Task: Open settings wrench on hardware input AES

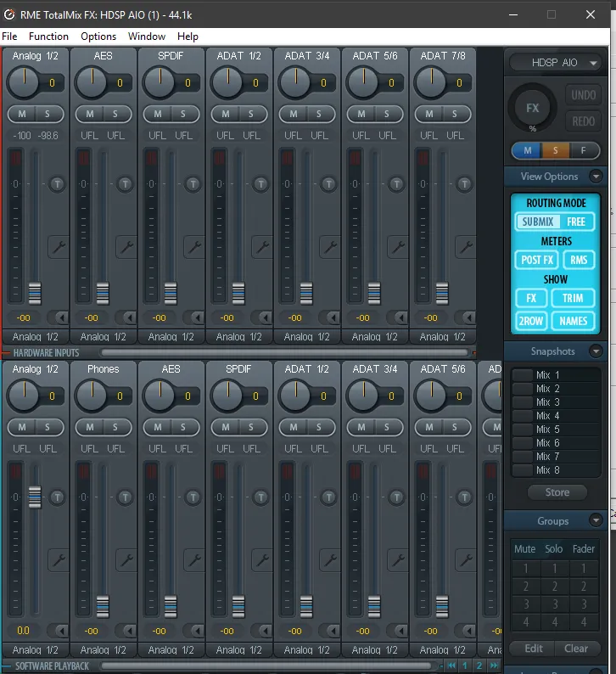Action: (126, 247)
